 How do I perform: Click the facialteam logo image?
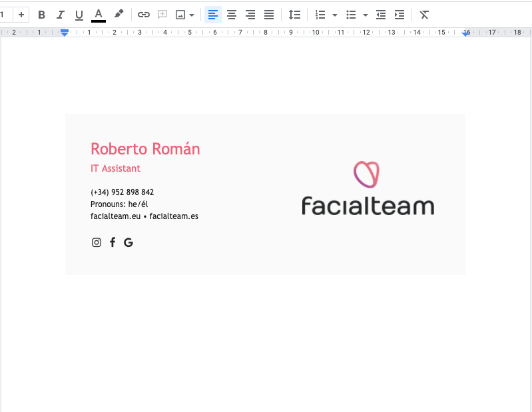(x=368, y=189)
